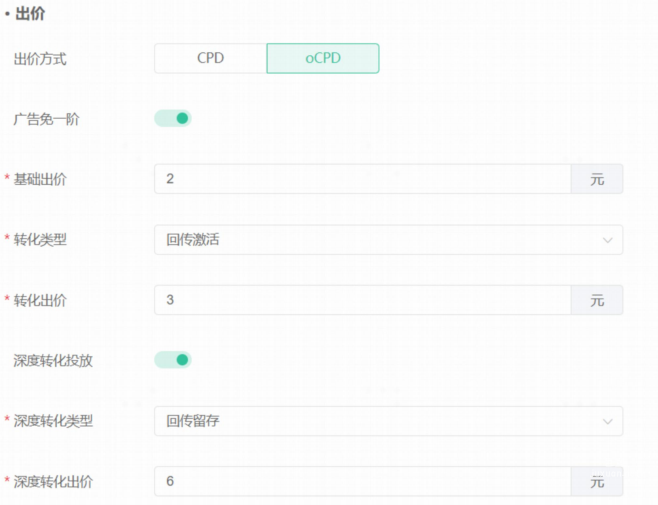Image resolution: width=658 pixels, height=505 pixels.
Task: Click the chevron arrow in 深度转化类型 field
Action: (x=607, y=421)
